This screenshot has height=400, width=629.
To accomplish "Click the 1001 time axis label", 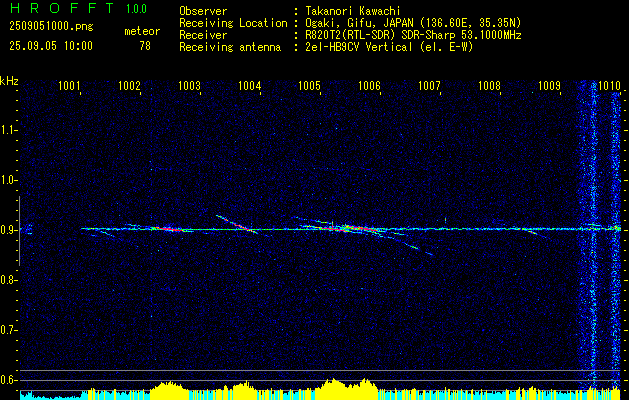I will point(69,85).
